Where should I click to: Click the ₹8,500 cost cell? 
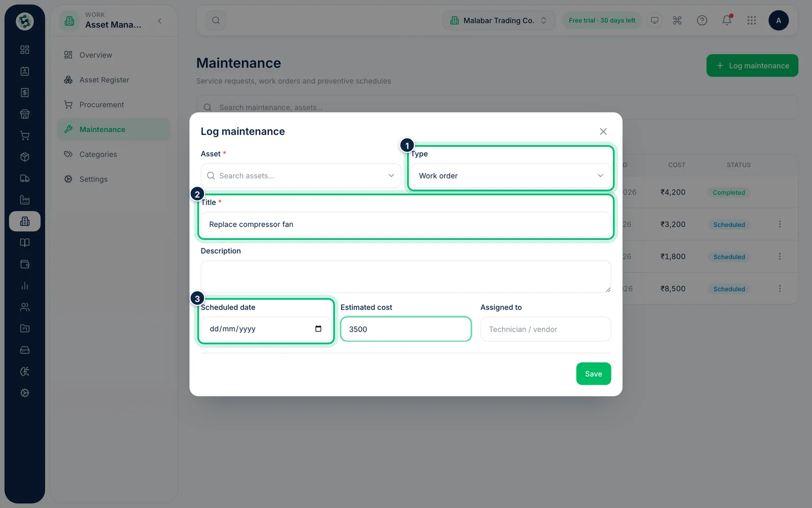click(x=673, y=289)
